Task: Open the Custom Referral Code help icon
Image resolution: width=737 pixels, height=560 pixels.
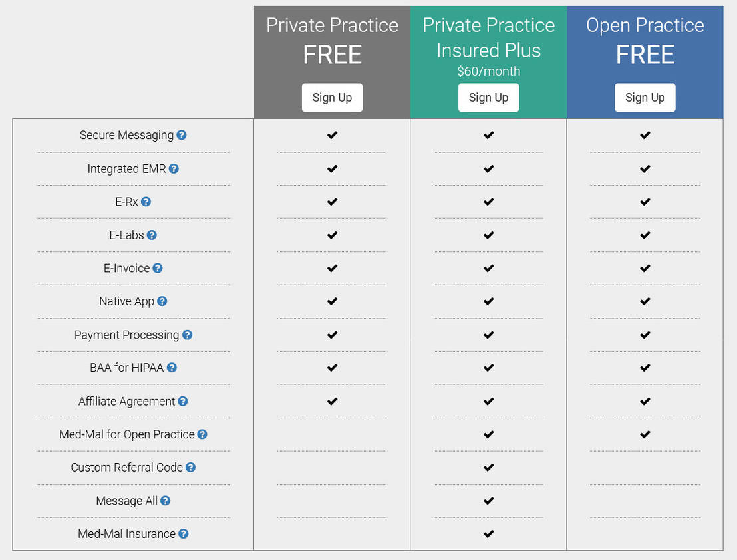Action: pos(191,467)
